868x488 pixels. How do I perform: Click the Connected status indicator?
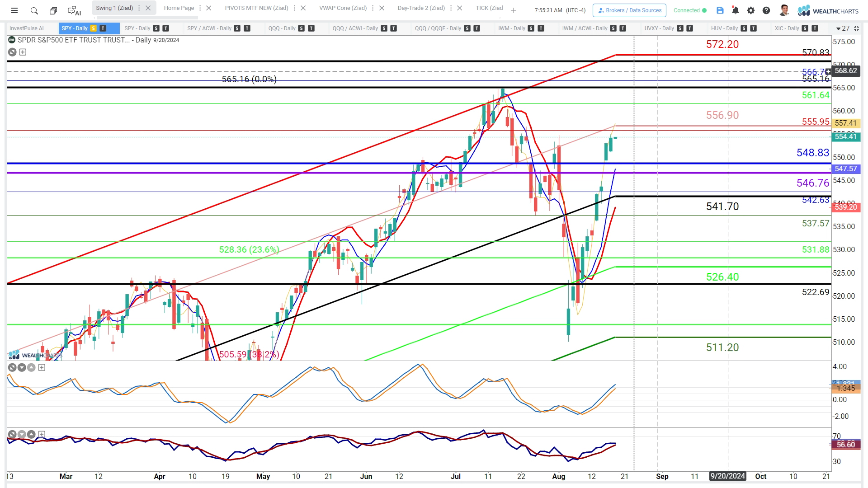coord(690,10)
